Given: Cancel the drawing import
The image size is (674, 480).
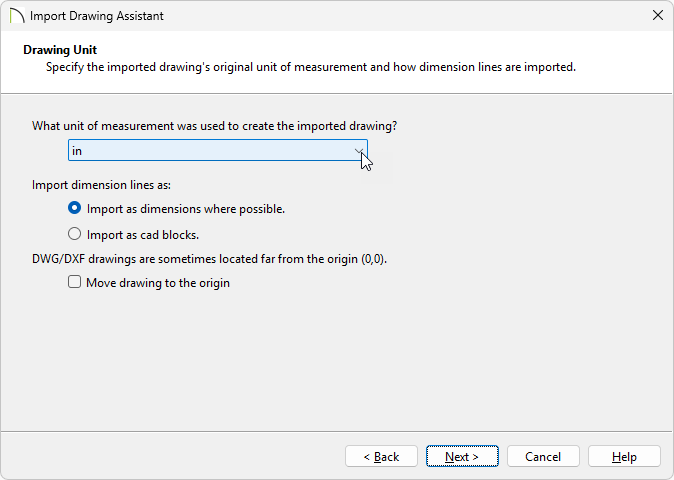Looking at the screenshot, I should click(543, 456).
